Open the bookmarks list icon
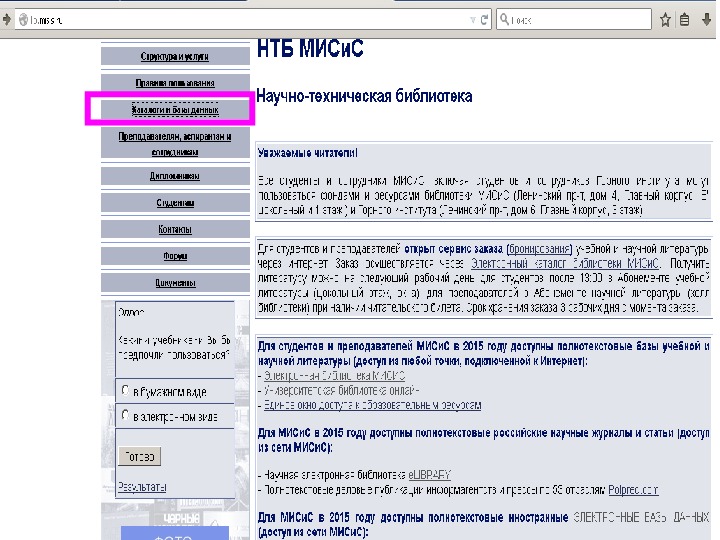The height and width of the screenshot is (540, 720). 685,20
